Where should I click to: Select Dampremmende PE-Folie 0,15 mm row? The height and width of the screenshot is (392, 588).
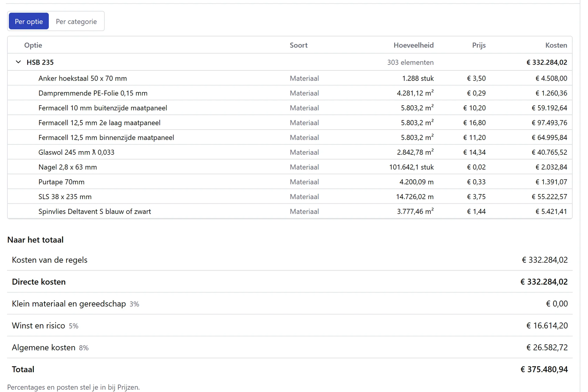point(290,93)
